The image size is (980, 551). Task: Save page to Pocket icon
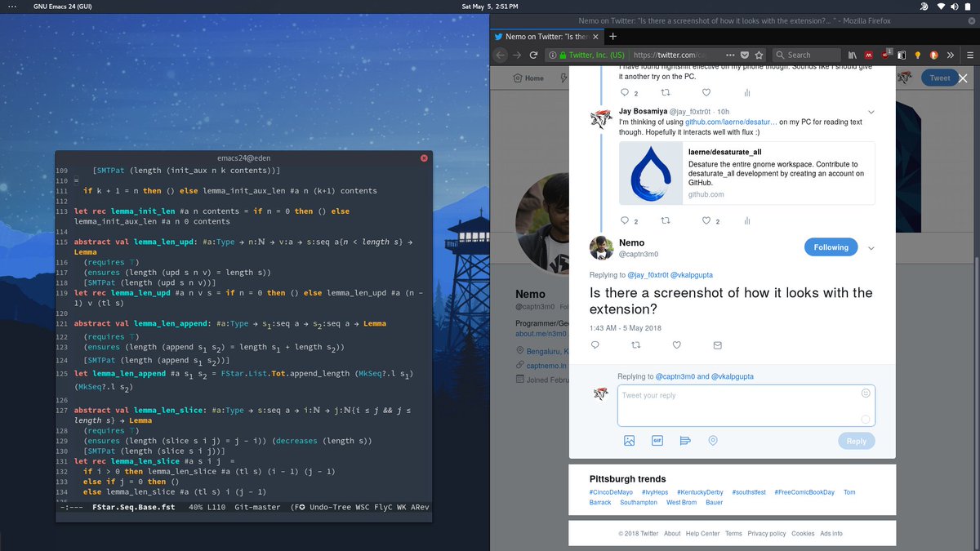(744, 55)
